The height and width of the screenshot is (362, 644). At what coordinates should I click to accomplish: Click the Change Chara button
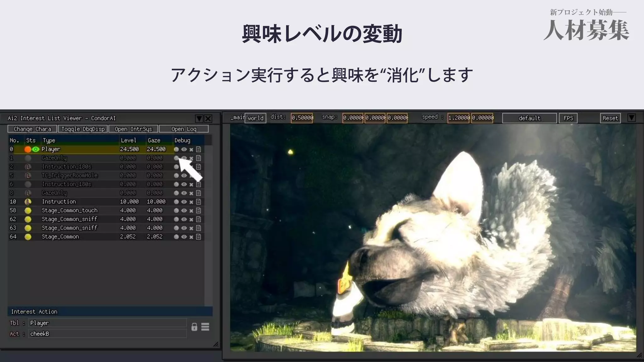(x=32, y=129)
